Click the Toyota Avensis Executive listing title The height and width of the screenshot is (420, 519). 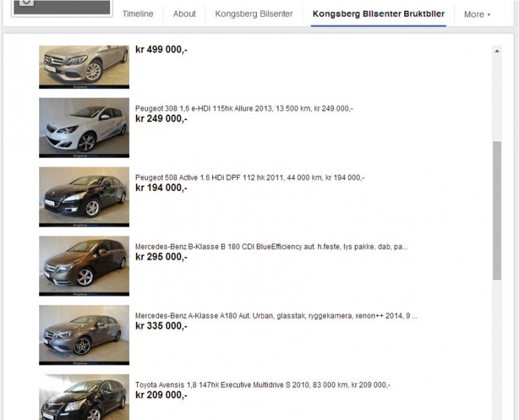pos(262,385)
